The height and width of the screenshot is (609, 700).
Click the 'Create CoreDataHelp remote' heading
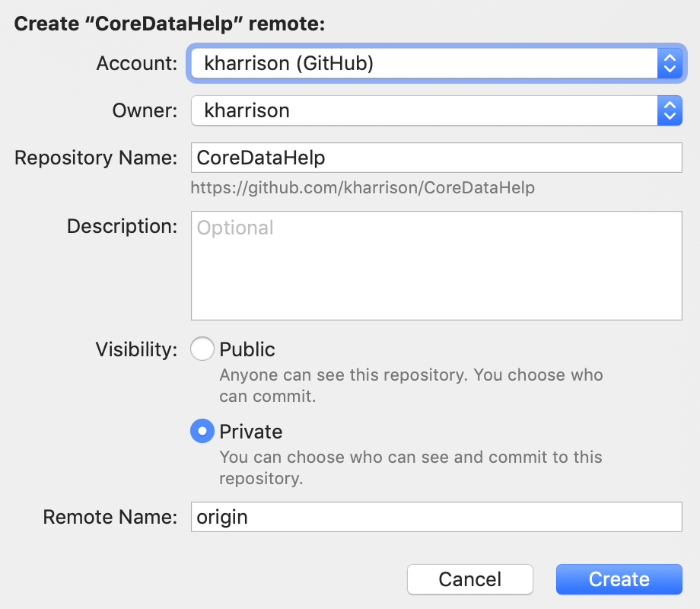coord(170,24)
